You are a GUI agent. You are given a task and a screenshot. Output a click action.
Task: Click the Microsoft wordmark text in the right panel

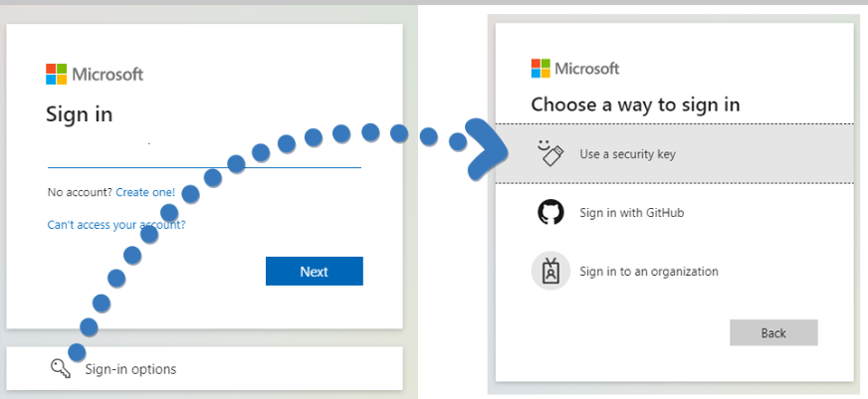click(586, 69)
